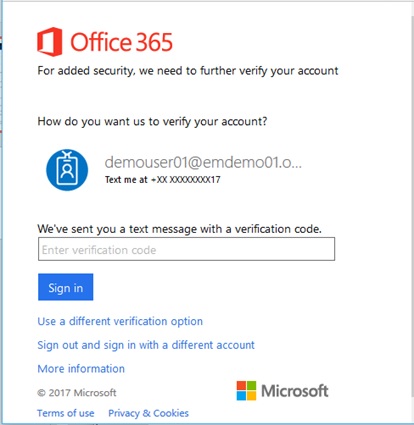The image size is (414, 425).
Task: Click the yellow square in Microsoft logo
Action: coord(252,396)
